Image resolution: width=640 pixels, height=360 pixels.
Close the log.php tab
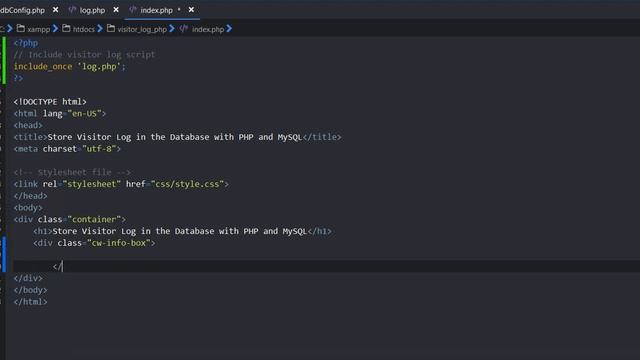116,10
